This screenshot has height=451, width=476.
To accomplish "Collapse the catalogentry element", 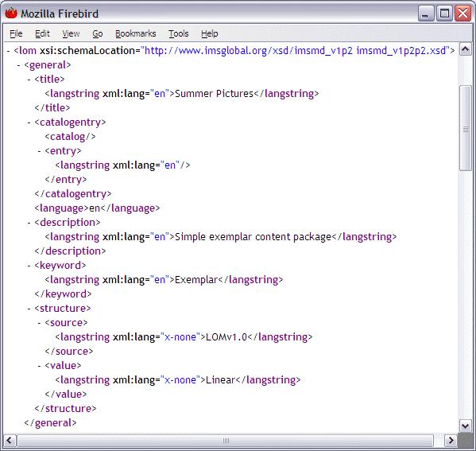I will [29, 122].
